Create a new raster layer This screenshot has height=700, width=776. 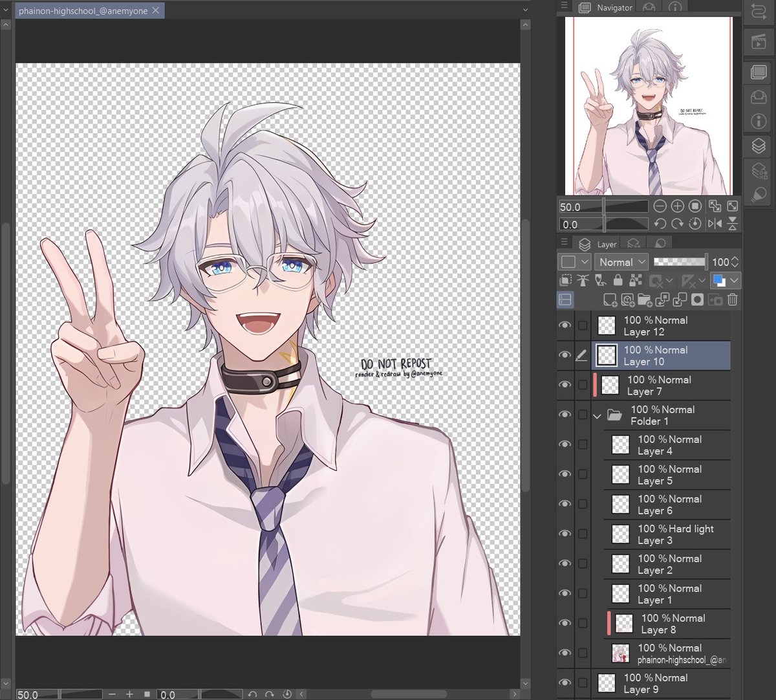pyautogui.click(x=610, y=300)
